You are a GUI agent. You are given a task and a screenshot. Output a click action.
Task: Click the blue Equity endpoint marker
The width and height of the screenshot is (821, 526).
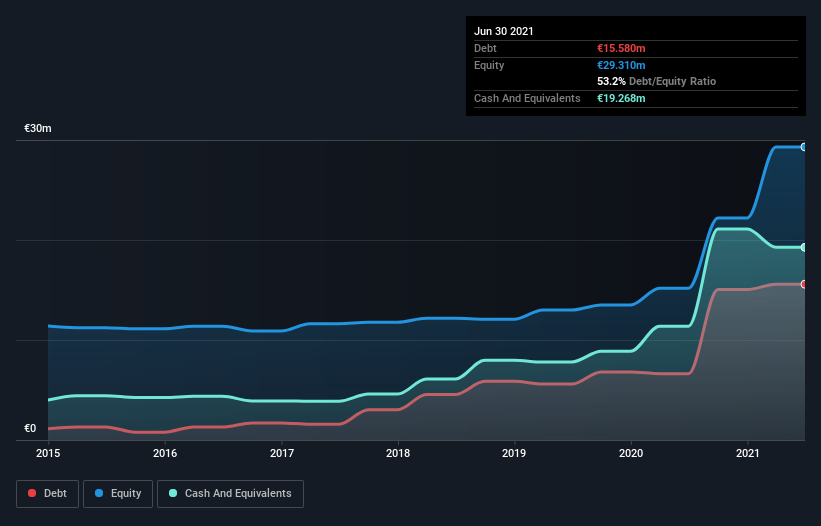803,147
